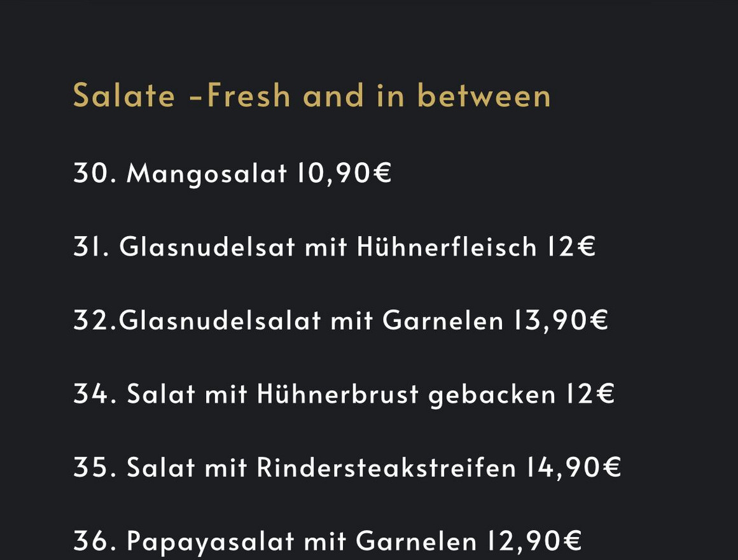Click the 10,90€ price for Mangosalat
Viewport: 738px width, 560px height.
(344, 173)
